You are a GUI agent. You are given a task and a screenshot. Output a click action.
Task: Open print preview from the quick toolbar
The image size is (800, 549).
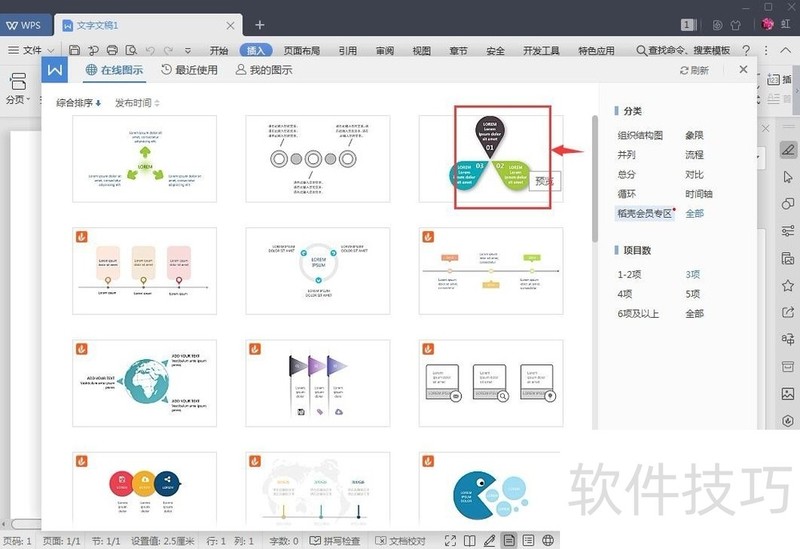(x=131, y=50)
